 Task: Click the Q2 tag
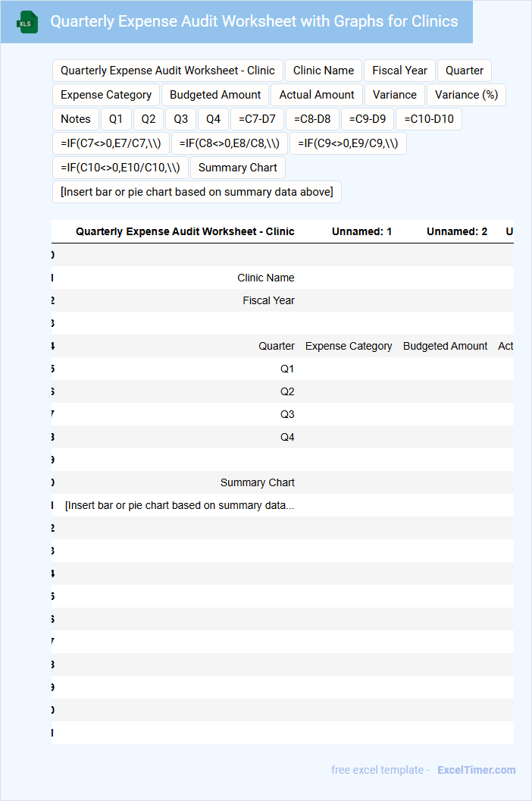148,119
